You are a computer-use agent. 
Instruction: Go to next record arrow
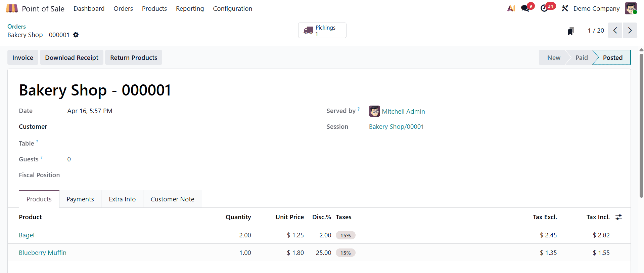pos(630,30)
